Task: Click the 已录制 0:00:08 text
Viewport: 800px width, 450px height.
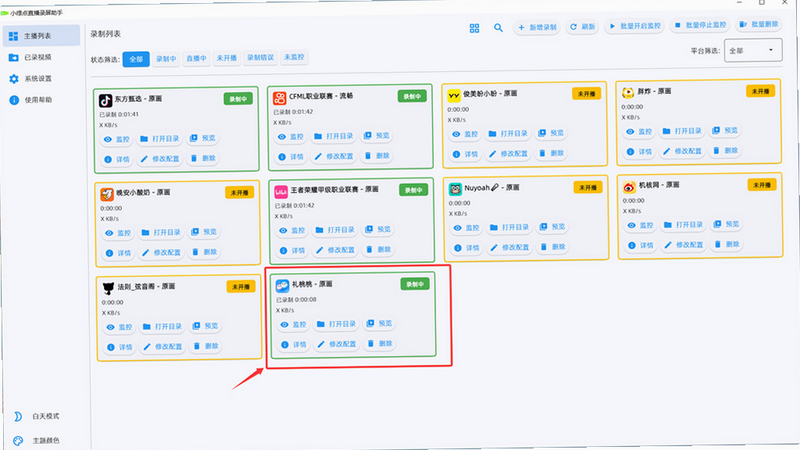Action: click(x=296, y=299)
